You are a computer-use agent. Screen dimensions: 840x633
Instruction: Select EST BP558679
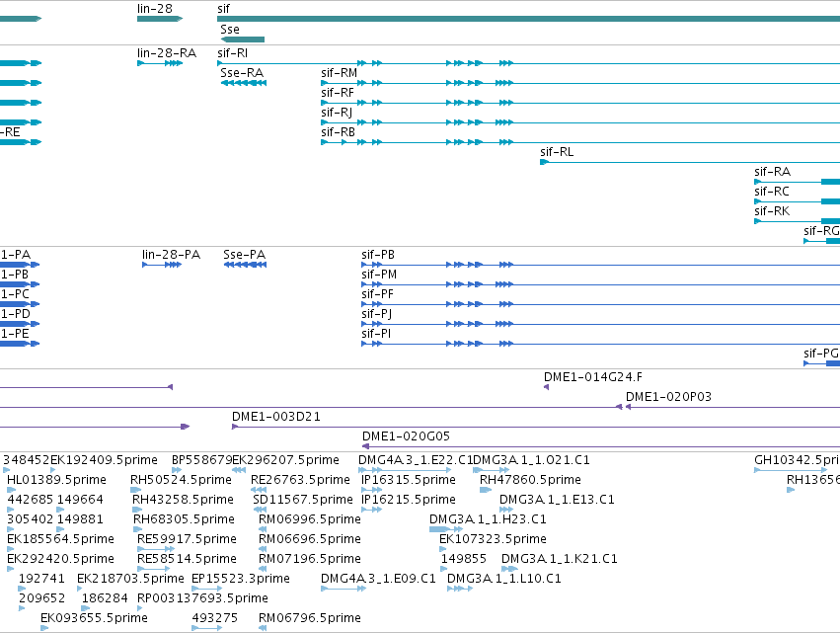point(177,470)
